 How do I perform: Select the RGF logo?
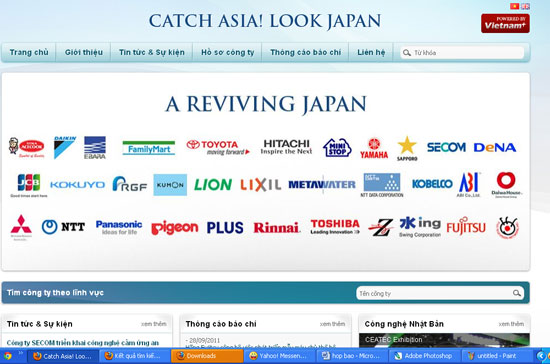(x=129, y=184)
